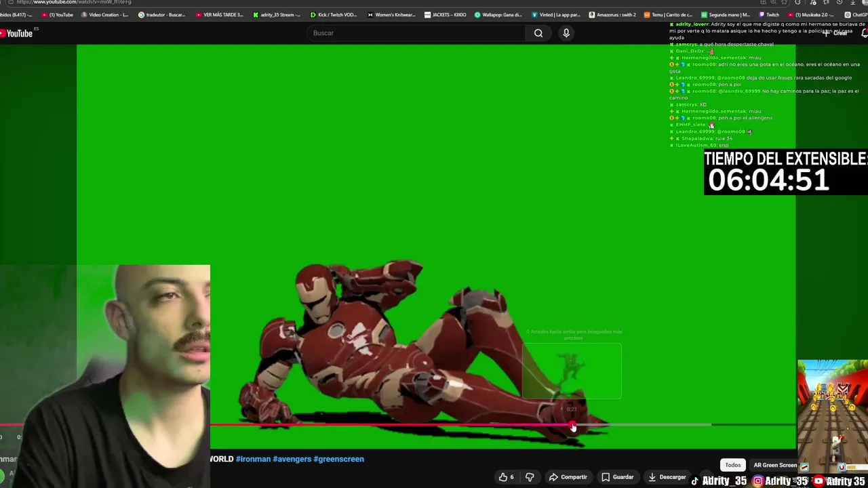The image size is (868, 488).
Task: Click the YouTube Adrity 35 handle
Action: [x=840, y=481]
